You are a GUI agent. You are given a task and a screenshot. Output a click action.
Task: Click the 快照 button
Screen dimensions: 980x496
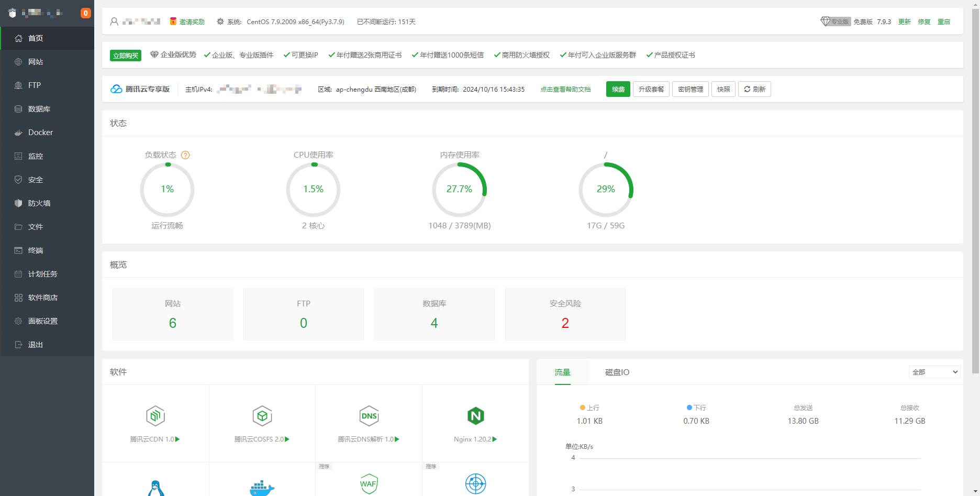723,89
